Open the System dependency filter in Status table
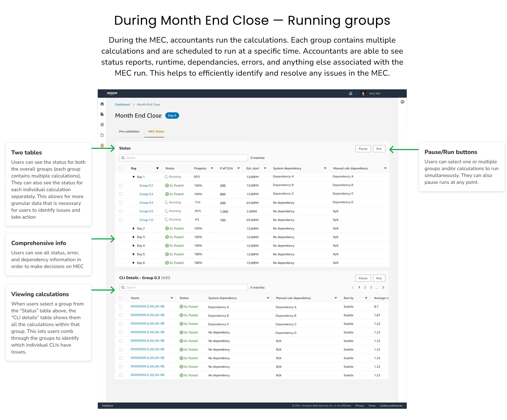 [325, 168]
